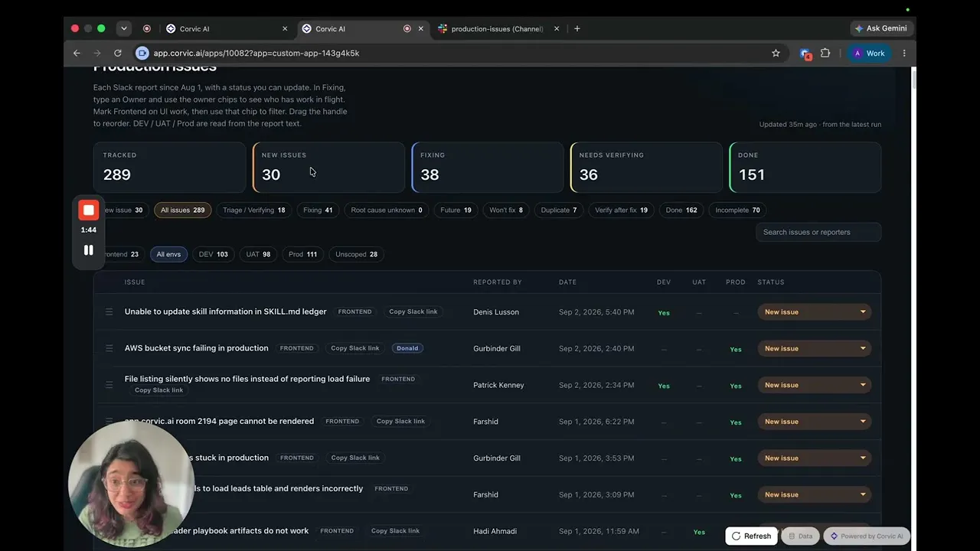Image resolution: width=980 pixels, height=551 pixels.
Task: Copy Slack link for SKILL.md ledger issue
Action: coord(413,311)
